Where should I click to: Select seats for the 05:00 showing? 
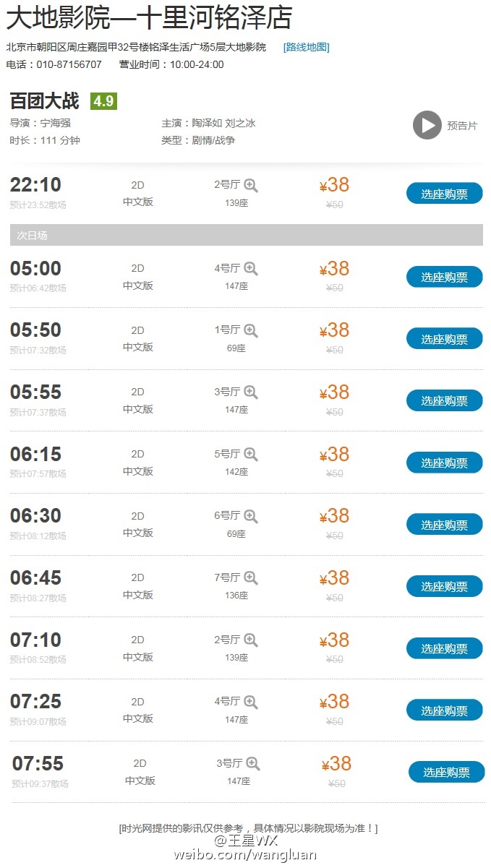coord(444,277)
